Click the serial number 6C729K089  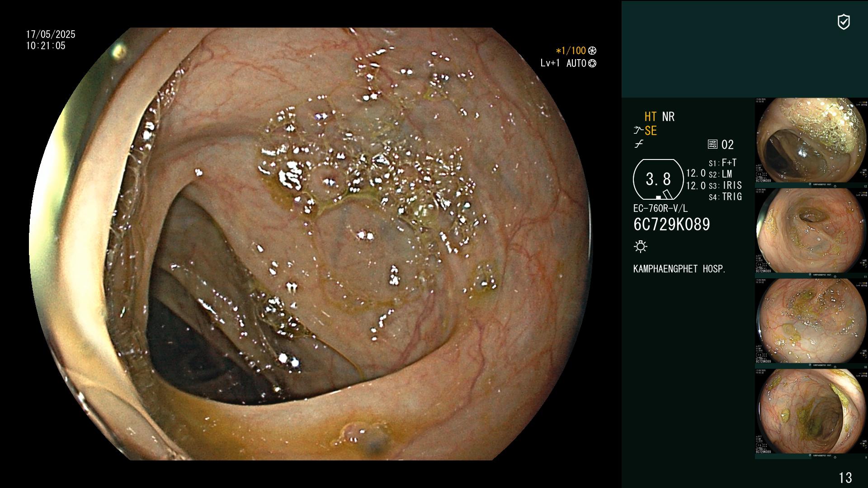tap(672, 225)
